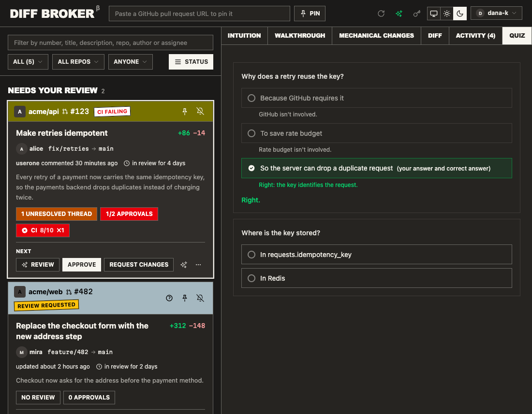Viewport: 532px width, 414px height.
Task: Switch to the INTUITION tab
Action: pyautogui.click(x=244, y=36)
